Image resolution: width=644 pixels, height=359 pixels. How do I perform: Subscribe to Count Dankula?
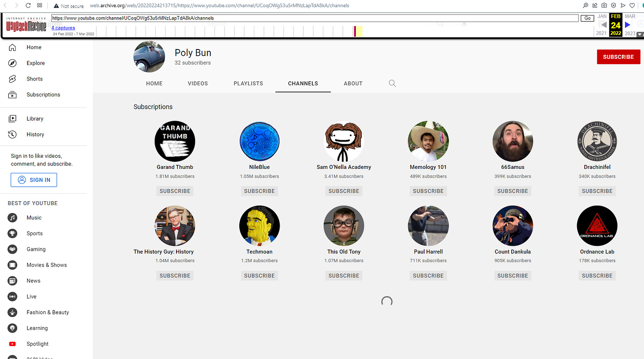pyautogui.click(x=513, y=275)
